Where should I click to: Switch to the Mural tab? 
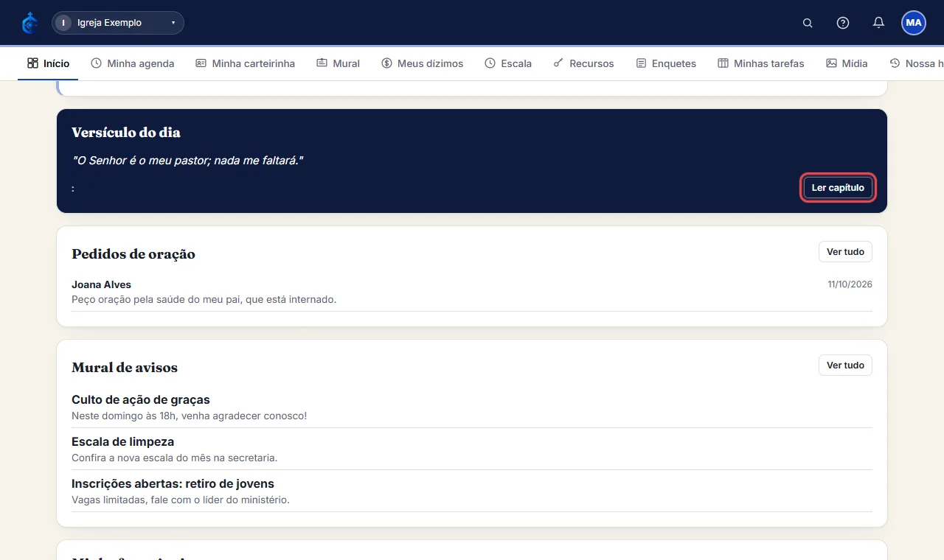pos(338,63)
